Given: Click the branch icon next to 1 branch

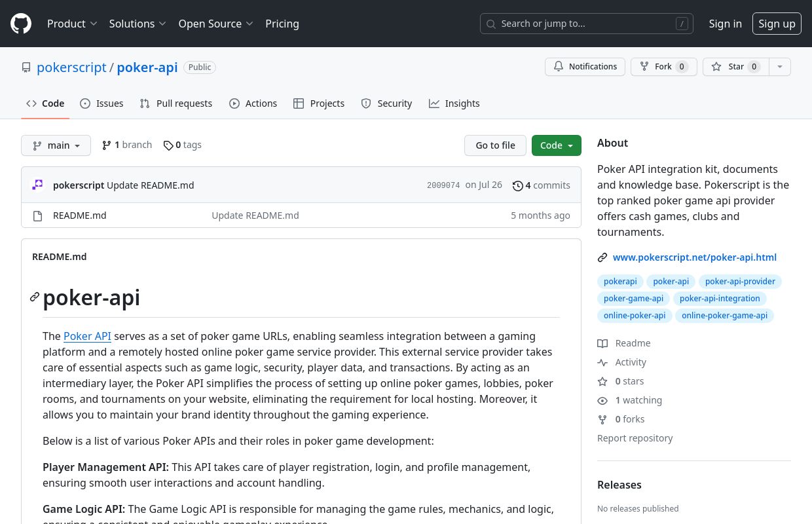Looking at the screenshot, I should coord(107,145).
